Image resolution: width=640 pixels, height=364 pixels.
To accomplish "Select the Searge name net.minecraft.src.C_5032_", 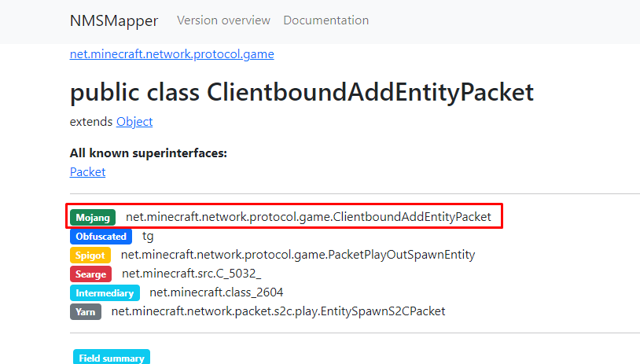I will pos(191,274).
